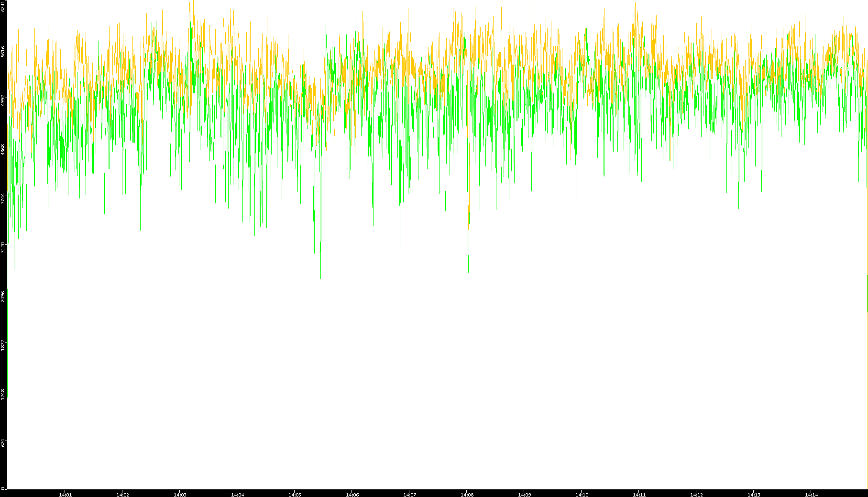Click the 1872 y-axis label

3,345
